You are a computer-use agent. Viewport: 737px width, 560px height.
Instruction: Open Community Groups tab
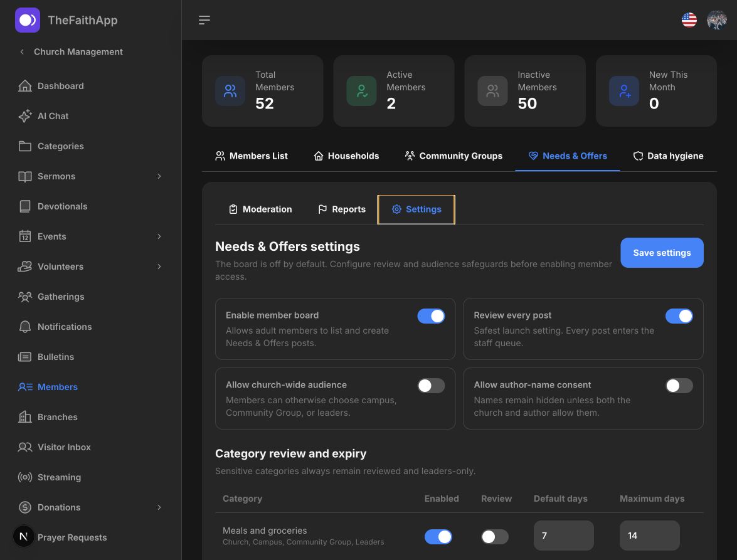click(453, 156)
